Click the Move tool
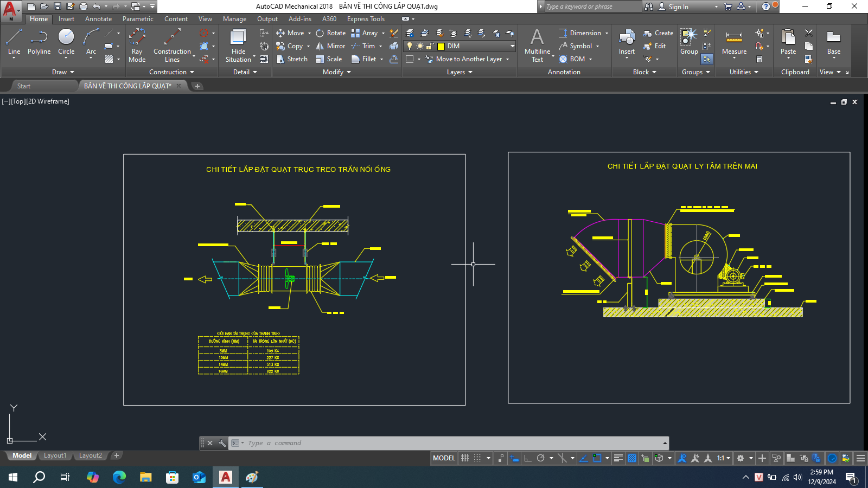Viewport: 868px width, 488px height. [x=290, y=33]
